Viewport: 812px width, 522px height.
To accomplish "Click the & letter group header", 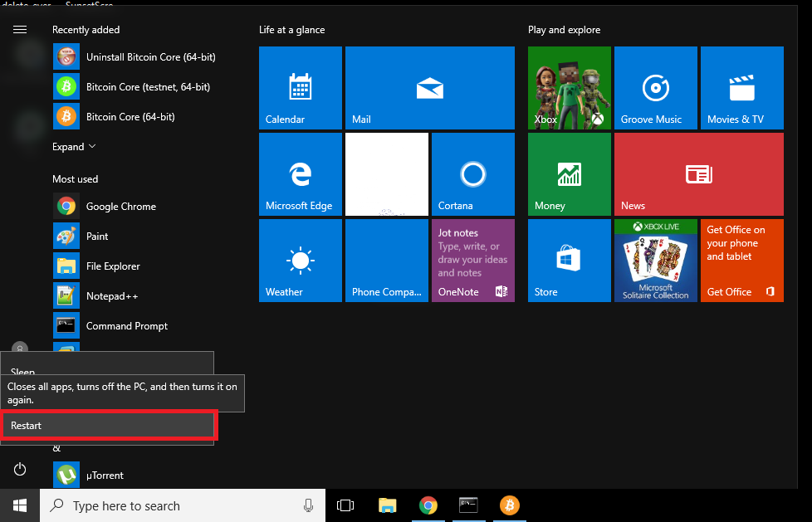I will point(57,448).
